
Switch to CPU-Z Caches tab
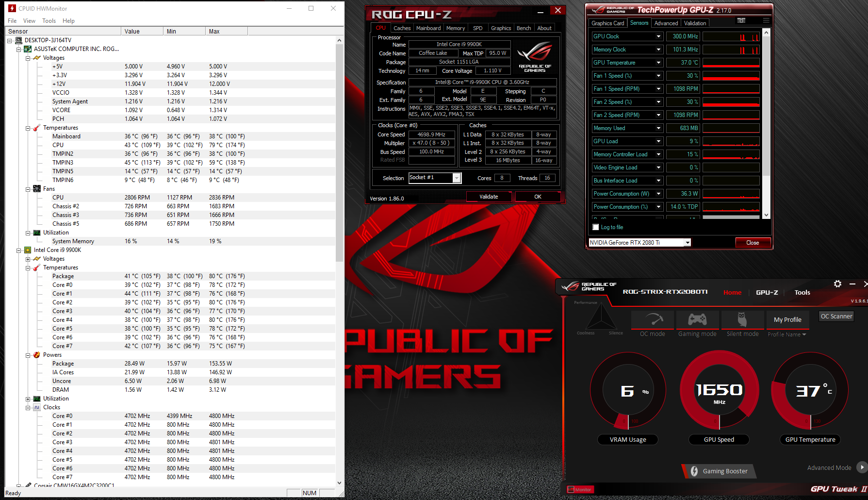[x=402, y=28]
